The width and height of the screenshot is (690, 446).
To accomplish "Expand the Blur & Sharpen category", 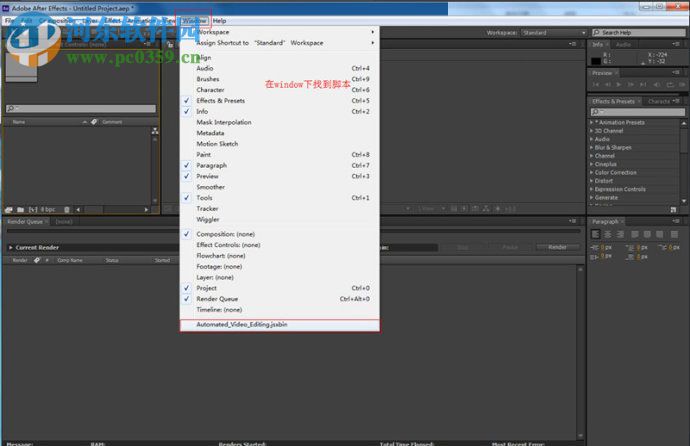I will pyautogui.click(x=591, y=147).
